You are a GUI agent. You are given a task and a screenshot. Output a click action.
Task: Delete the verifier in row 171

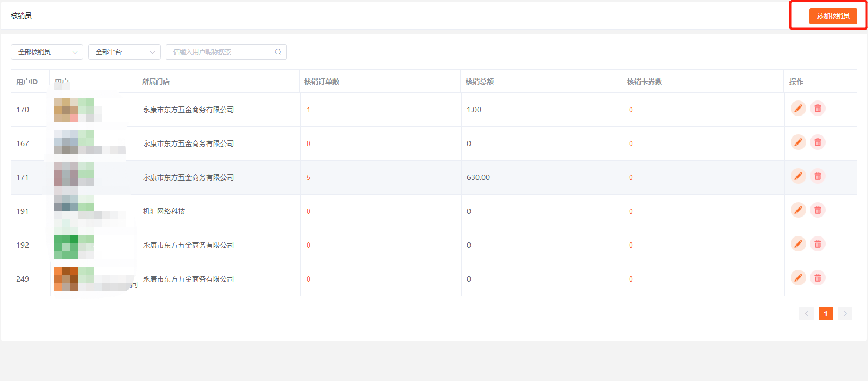[817, 176]
